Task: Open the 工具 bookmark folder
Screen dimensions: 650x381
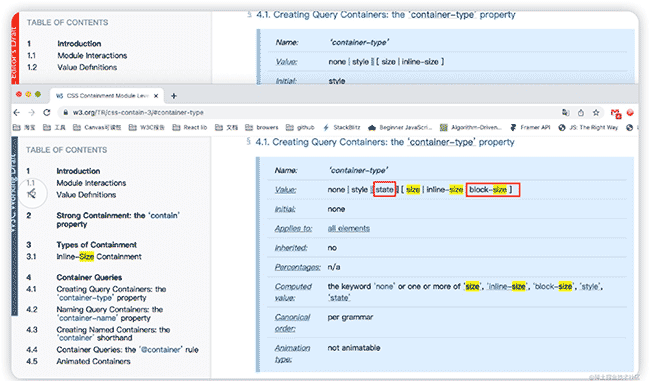Action: (54, 127)
